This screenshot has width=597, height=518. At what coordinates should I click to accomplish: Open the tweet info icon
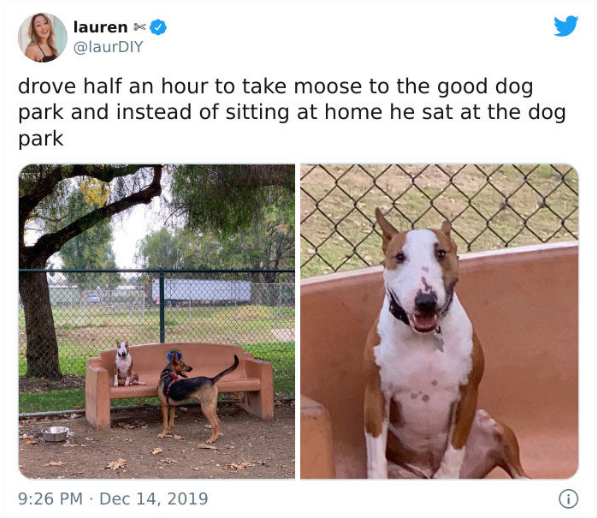click(x=568, y=499)
